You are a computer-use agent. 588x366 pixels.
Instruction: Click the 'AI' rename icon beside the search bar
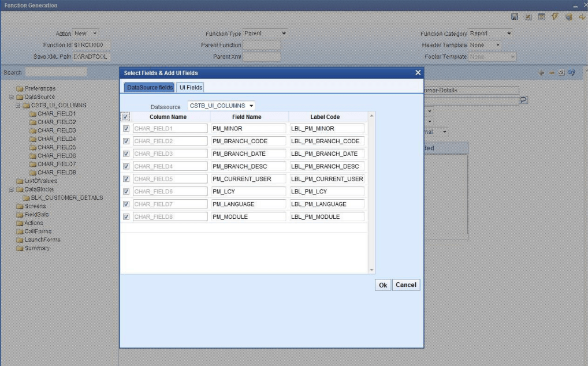[561, 73]
